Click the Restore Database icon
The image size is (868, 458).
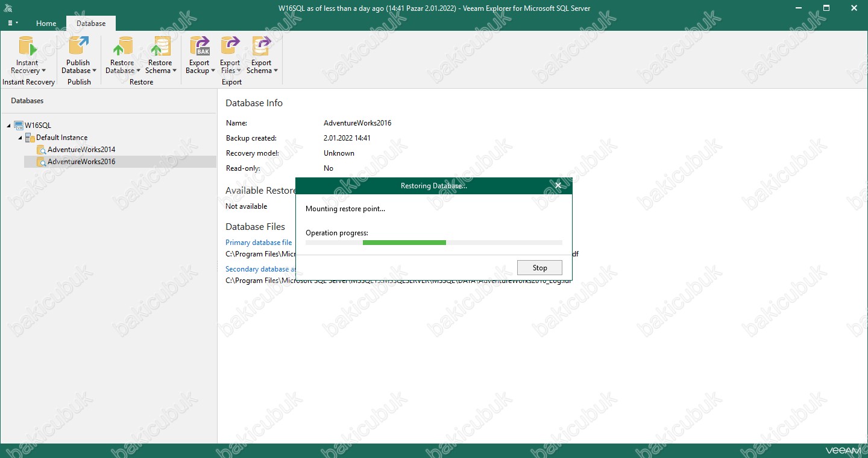122,46
